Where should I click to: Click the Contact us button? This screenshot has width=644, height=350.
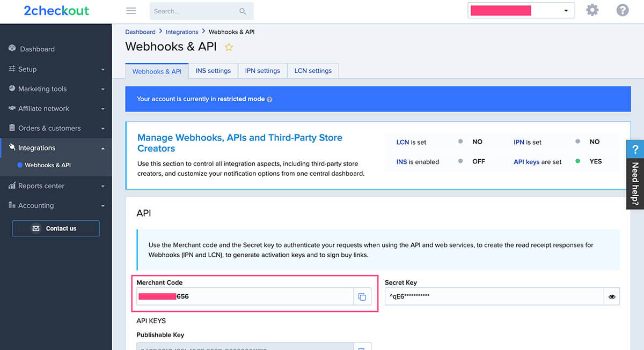(x=55, y=228)
